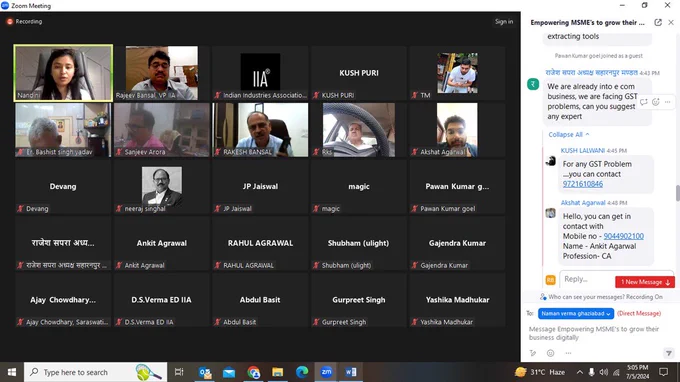Open more actions on GST message
The height and width of the screenshot is (382, 680).
pyautogui.click(x=667, y=102)
